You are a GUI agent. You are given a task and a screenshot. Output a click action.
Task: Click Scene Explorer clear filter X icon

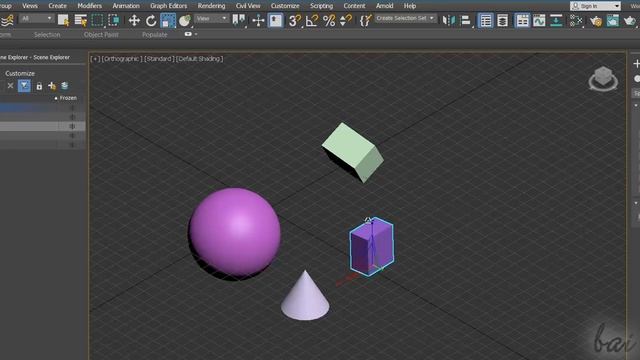[x=10, y=86]
